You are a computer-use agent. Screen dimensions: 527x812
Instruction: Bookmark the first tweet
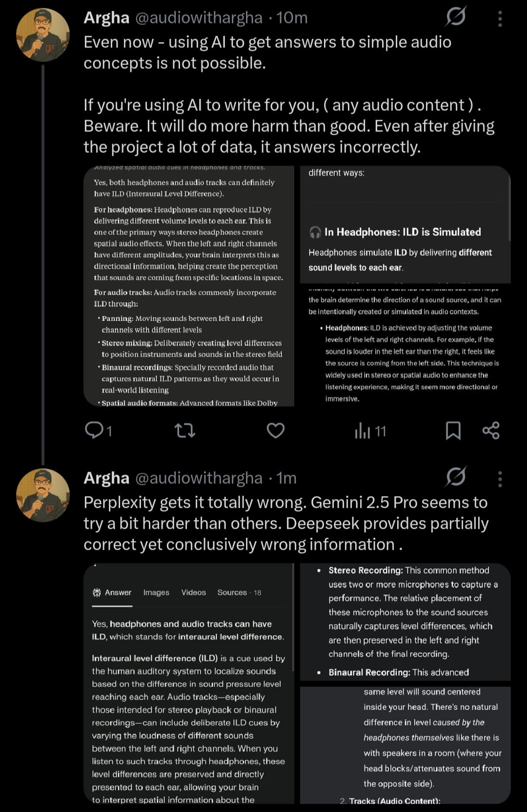[453, 430]
